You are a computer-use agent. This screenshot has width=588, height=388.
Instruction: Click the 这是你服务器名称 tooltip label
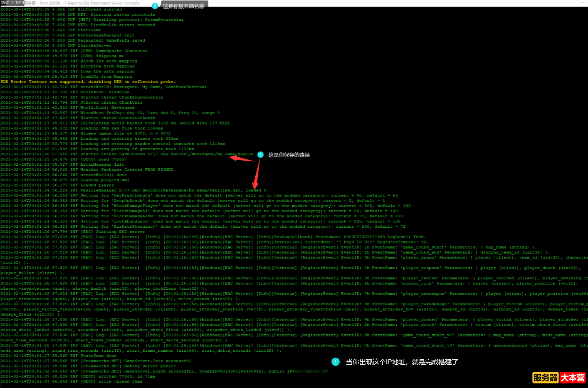click(x=183, y=6)
